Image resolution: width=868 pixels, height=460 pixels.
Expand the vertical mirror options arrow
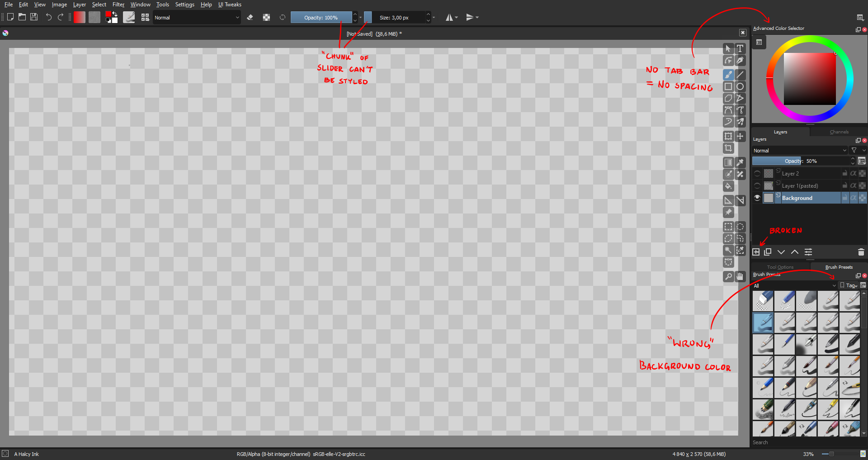[x=477, y=17]
